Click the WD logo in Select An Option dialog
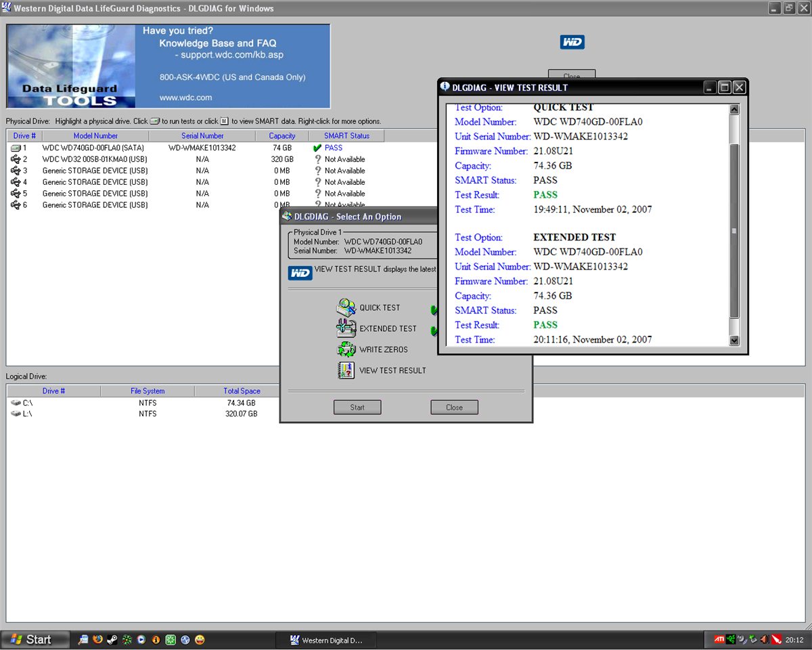The height and width of the screenshot is (650, 812). pos(300,272)
